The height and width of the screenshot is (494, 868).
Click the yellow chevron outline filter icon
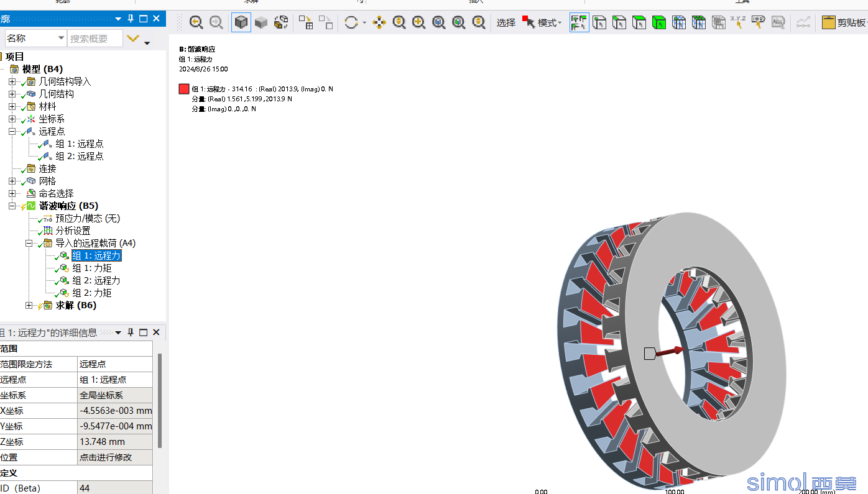[132, 39]
